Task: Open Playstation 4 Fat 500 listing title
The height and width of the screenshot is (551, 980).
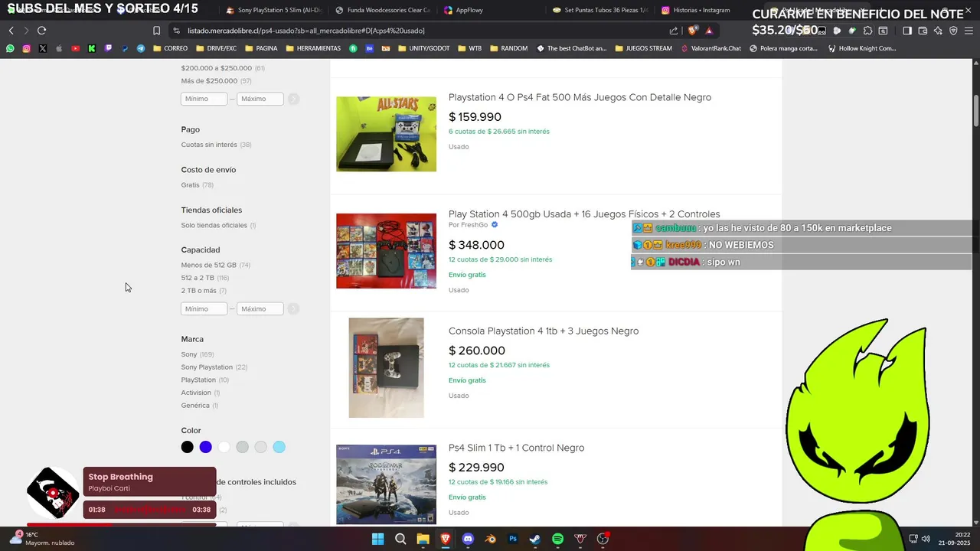Action: click(580, 97)
